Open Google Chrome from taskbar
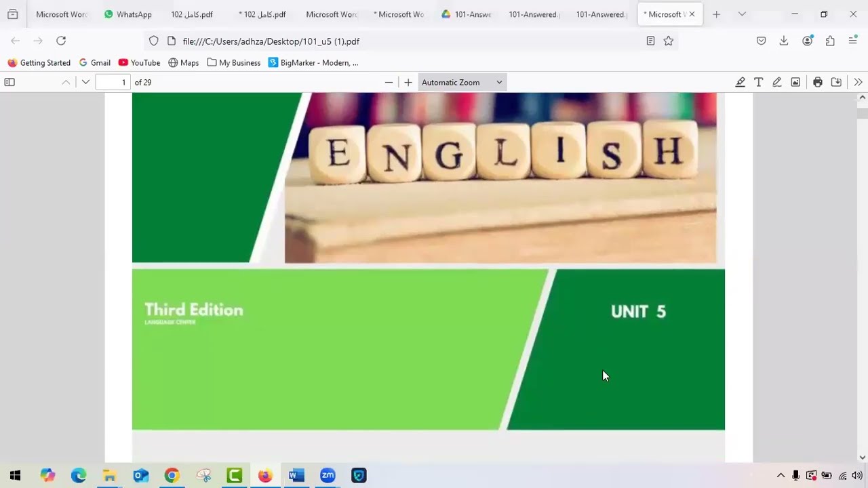The height and width of the screenshot is (488, 868). (x=172, y=476)
